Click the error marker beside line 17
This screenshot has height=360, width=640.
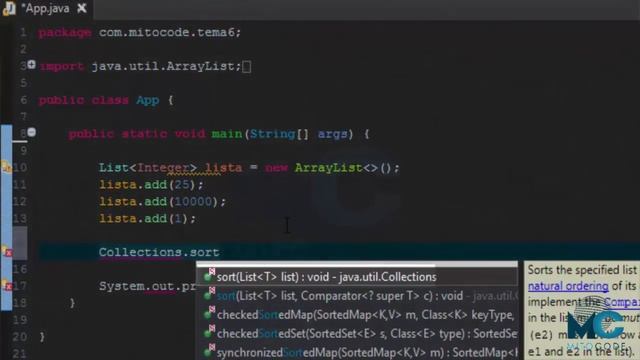[x=7, y=285]
